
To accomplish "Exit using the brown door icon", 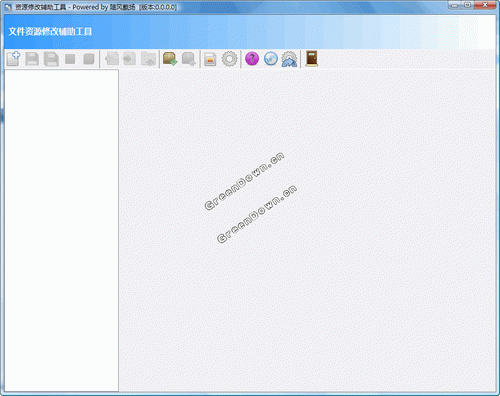I will tap(312, 59).
